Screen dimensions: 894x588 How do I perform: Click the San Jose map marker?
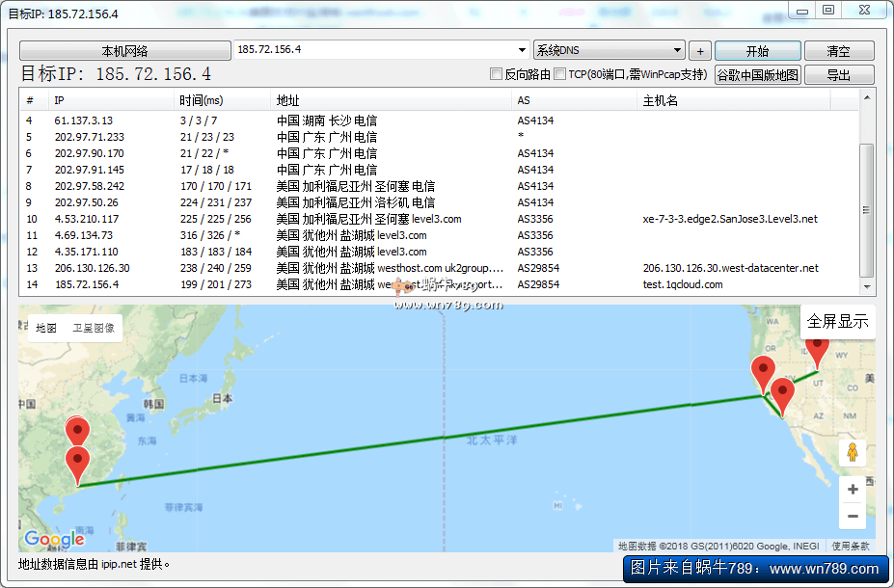tap(763, 372)
